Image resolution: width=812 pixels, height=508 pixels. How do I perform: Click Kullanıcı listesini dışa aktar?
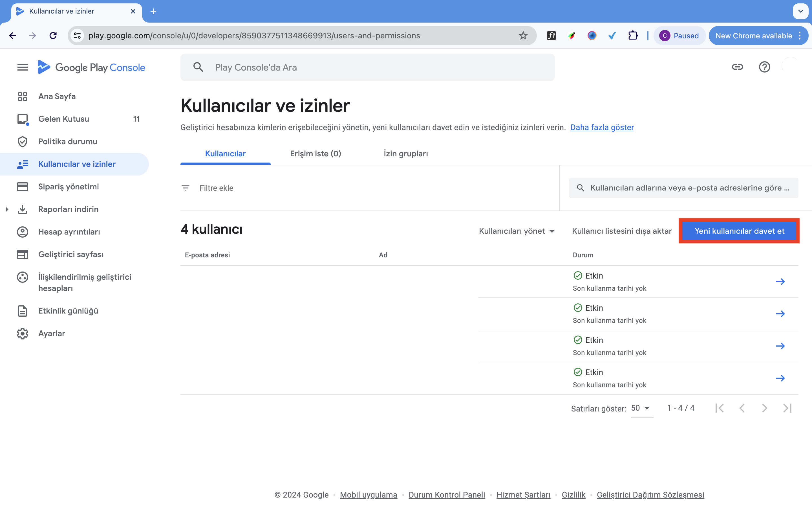622,231
